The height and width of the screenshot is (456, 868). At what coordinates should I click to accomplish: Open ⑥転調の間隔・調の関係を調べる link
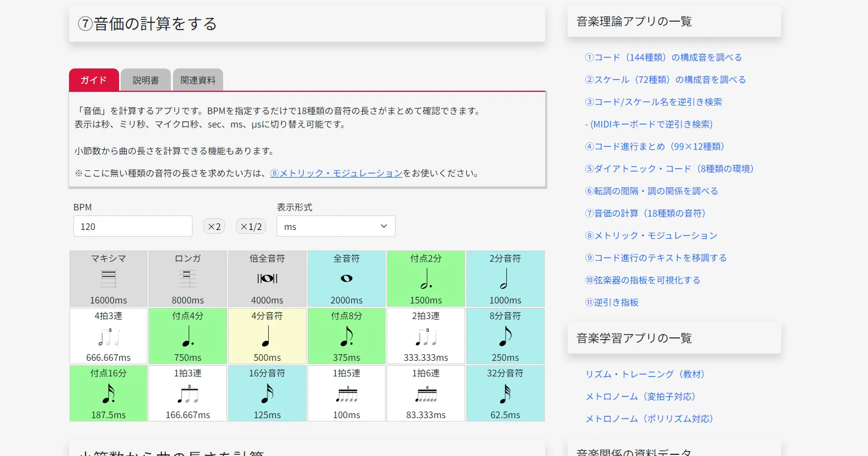click(652, 191)
